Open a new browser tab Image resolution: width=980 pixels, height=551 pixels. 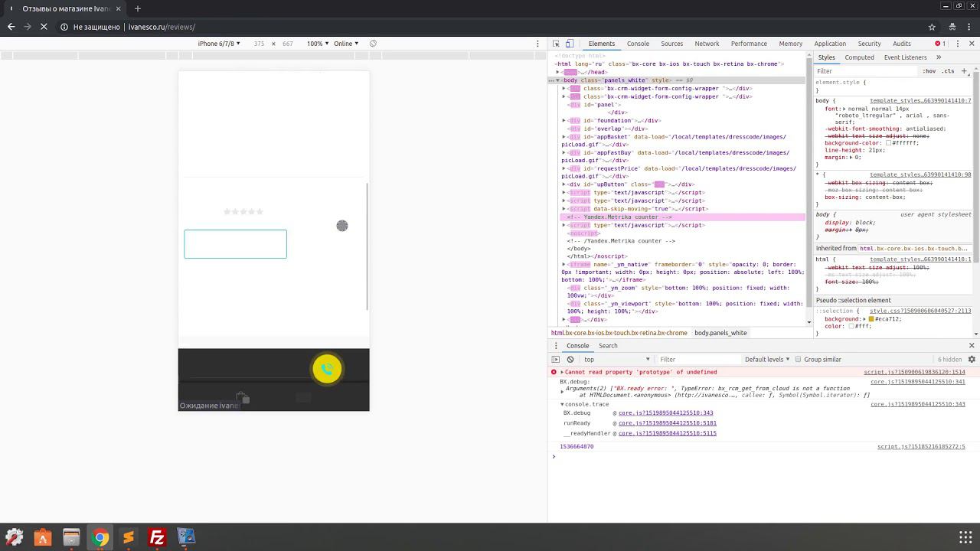[138, 8]
